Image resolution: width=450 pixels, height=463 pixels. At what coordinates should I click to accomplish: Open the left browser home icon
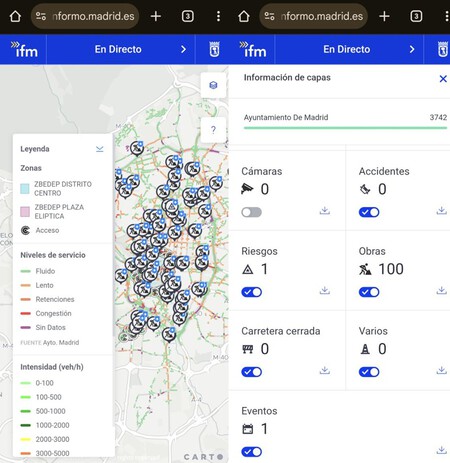click(15, 16)
